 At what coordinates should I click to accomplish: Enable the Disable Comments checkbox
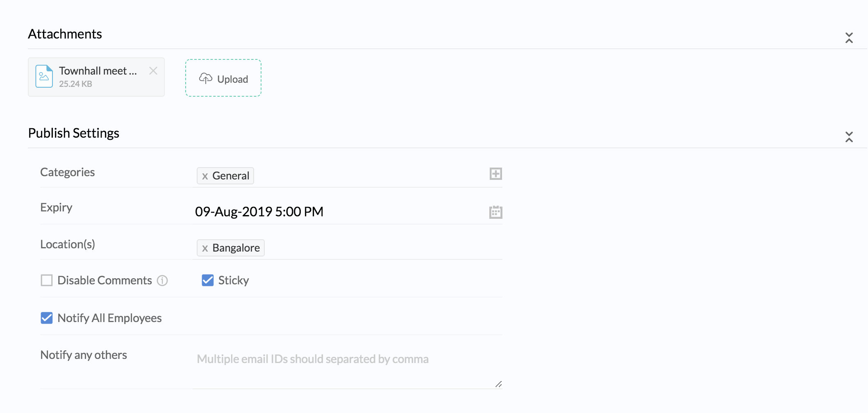point(47,280)
